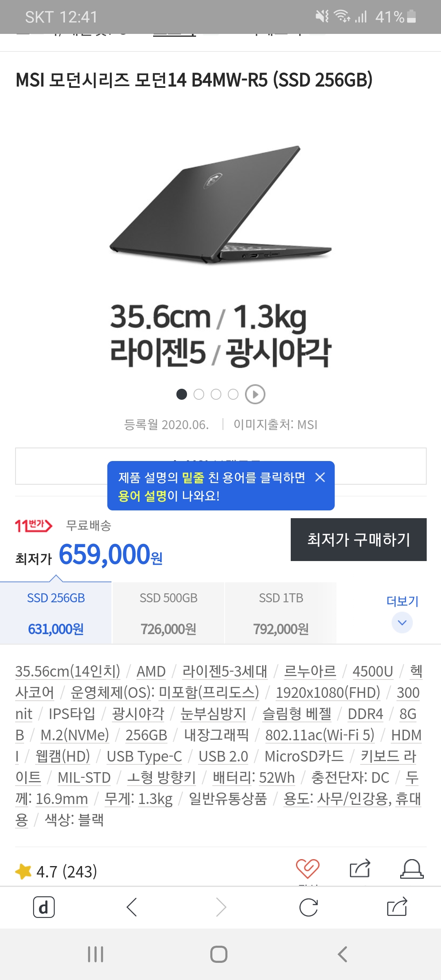Image resolution: width=441 pixels, height=980 pixels.
Task: Select the SSD 1TB option tab
Action: pos(281,613)
